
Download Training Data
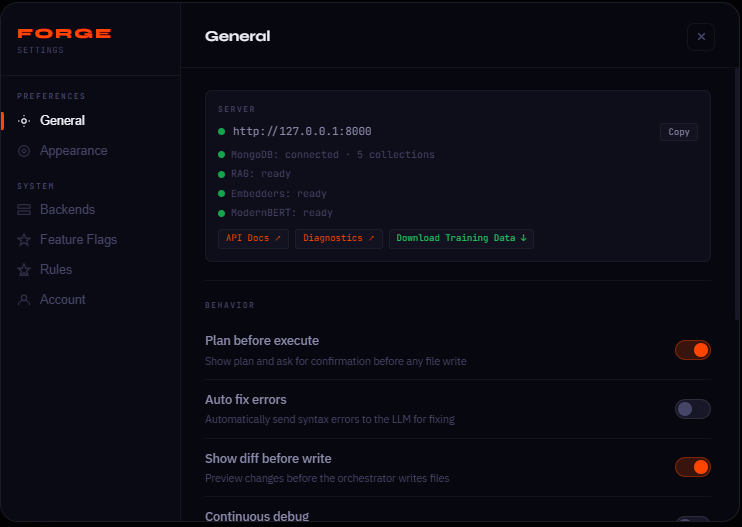pos(461,238)
